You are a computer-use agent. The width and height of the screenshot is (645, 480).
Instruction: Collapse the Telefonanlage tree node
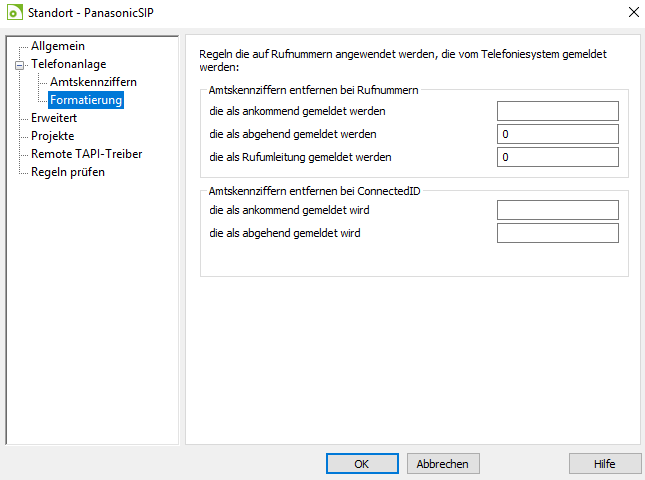pyautogui.click(x=19, y=65)
